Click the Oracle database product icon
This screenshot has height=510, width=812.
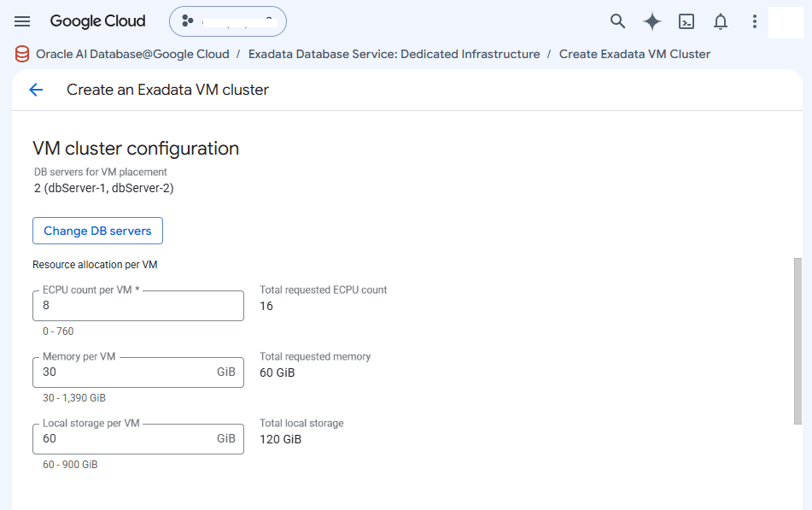(22, 54)
